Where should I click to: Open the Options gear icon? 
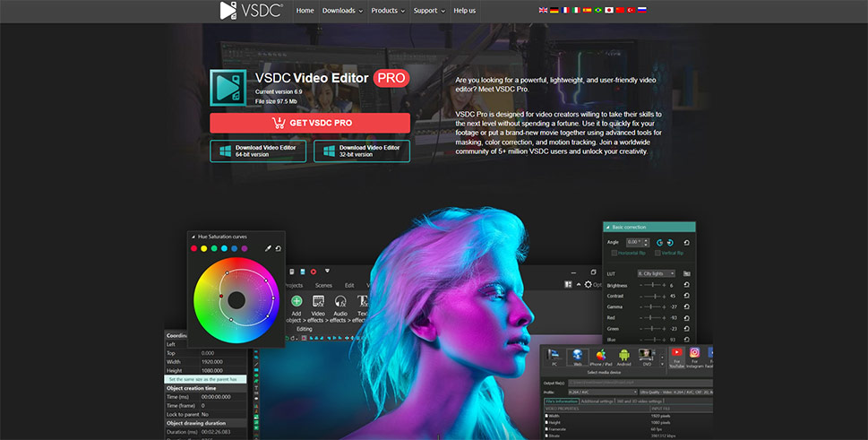point(588,284)
